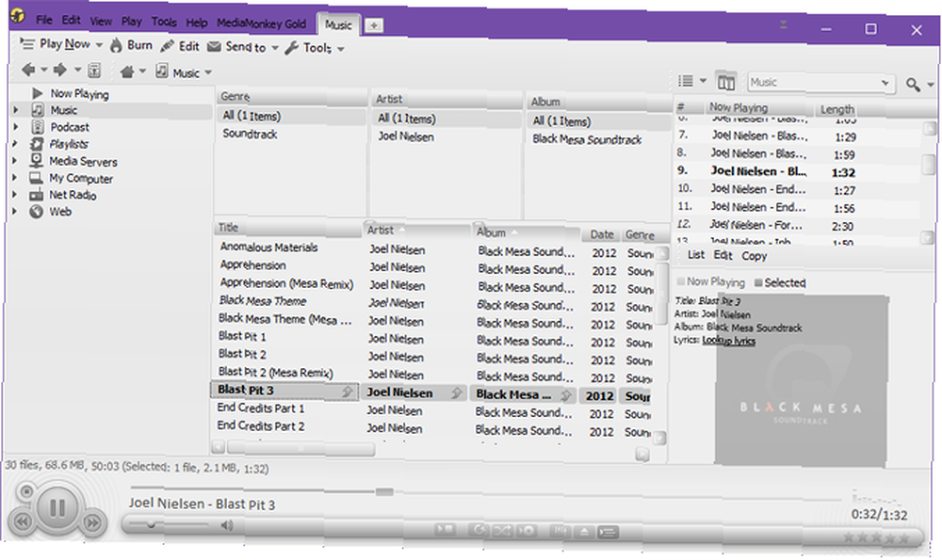Toggle the Auto-DJ button in player bar
The image size is (942, 560).
tap(527, 531)
